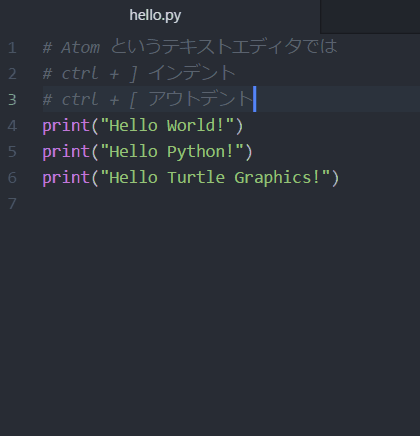Screen dimensions: 420x436
Task: Click line number 1 in the gutter
Action: click(x=12, y=48)
